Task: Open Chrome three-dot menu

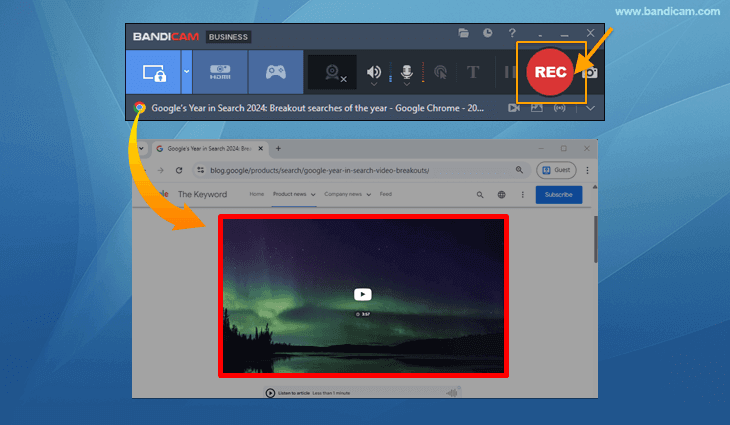Action: [587, 170]
